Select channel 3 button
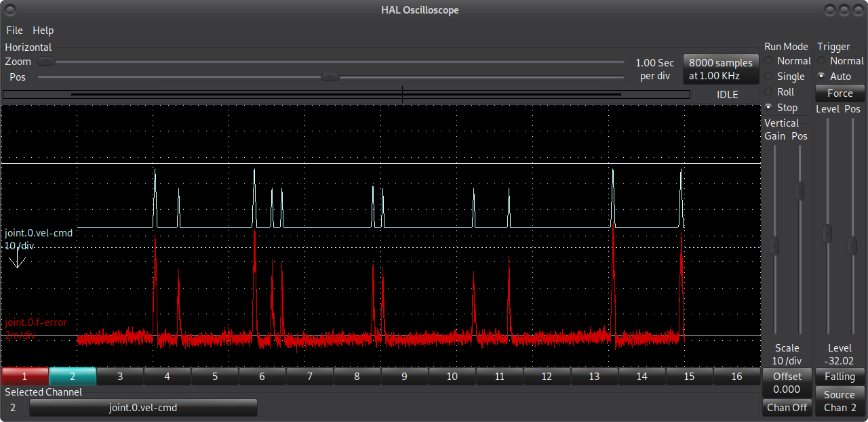The height and width of the screenshot is (422, 868). pos(120,376)
